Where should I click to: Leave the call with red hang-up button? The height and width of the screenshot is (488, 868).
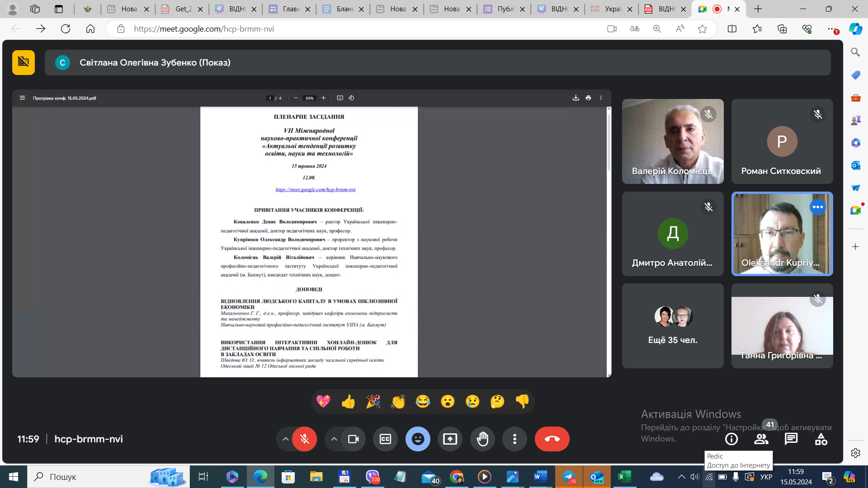552,439
